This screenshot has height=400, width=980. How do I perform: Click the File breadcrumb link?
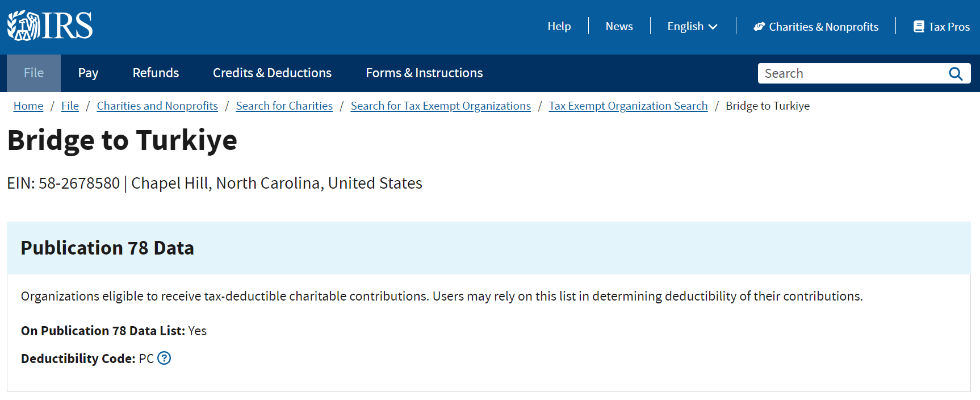70,106
